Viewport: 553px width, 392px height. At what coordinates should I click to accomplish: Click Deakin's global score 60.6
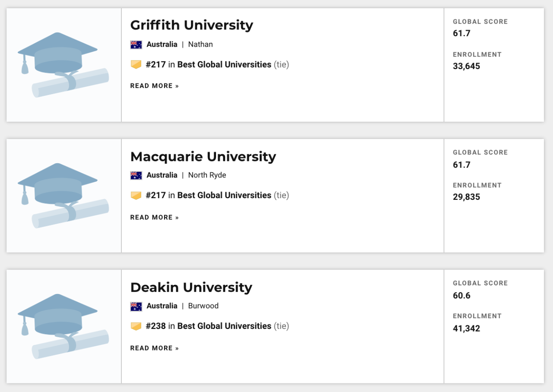(461, 296)
